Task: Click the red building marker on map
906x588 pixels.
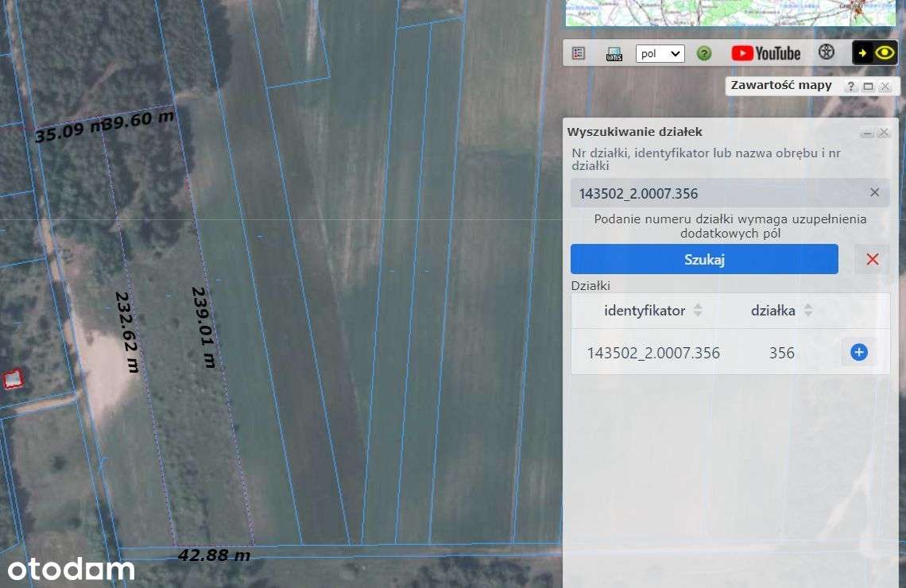Action: coord(13,379)
